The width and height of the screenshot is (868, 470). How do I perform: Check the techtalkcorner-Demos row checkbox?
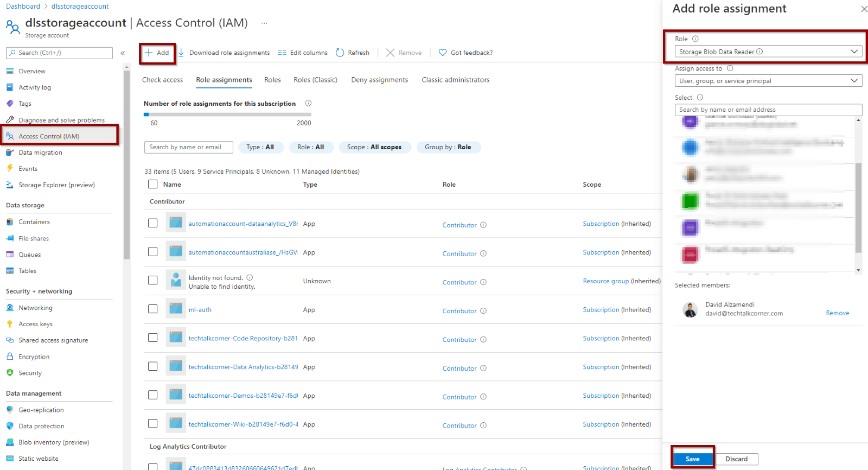[153, 395]
